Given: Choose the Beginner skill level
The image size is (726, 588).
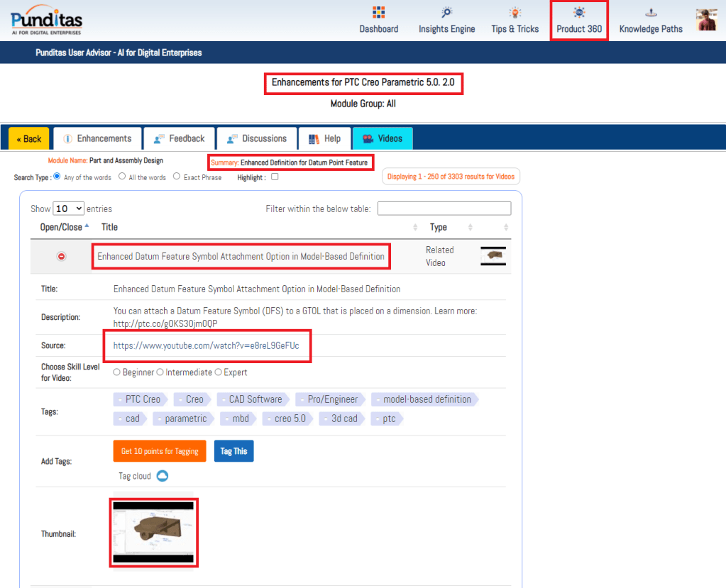Looking at the screenshot, I should (117, 372).
